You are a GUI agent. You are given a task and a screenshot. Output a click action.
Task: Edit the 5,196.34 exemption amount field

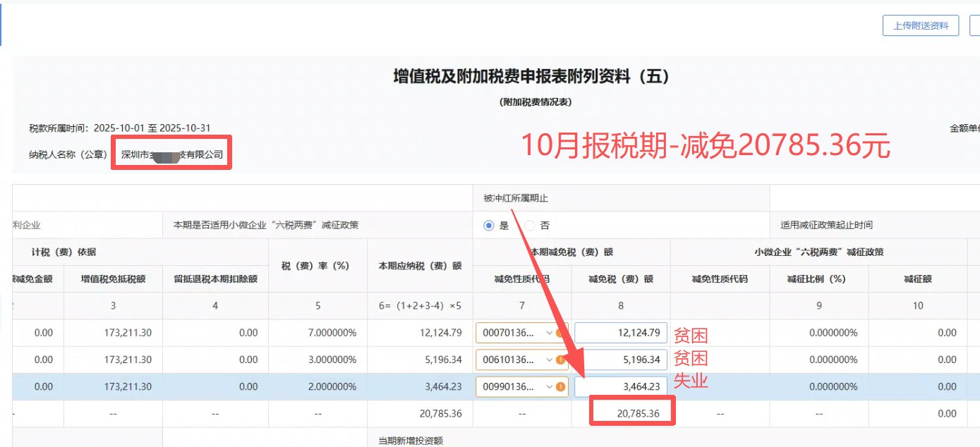point(621,360)
